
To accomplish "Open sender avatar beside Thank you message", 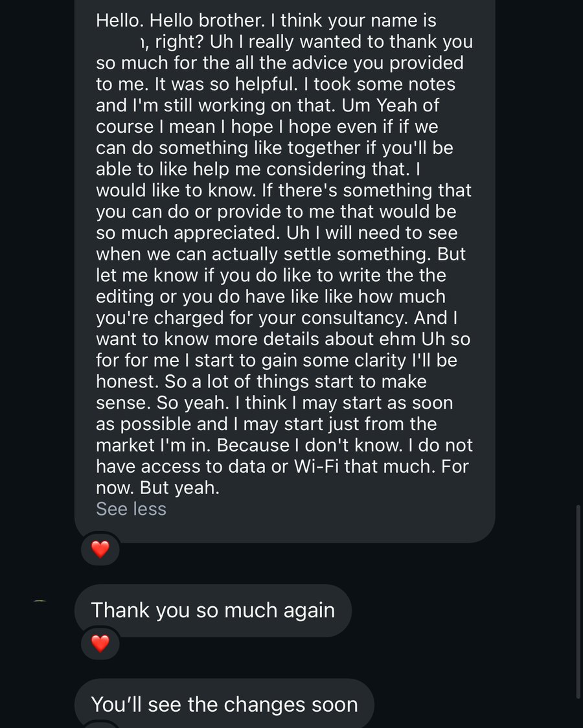I will click(x=40, y=602).
